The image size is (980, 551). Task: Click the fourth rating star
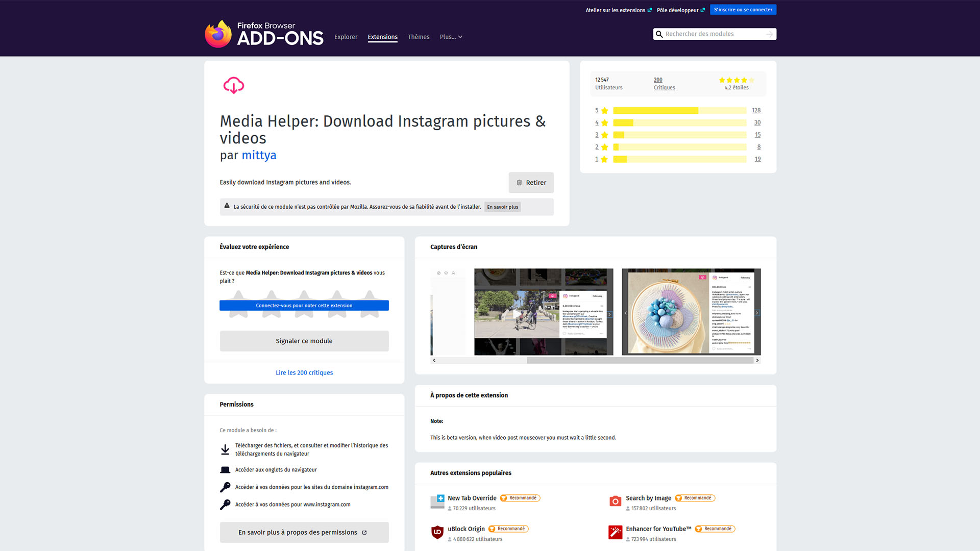click(337, 304)
